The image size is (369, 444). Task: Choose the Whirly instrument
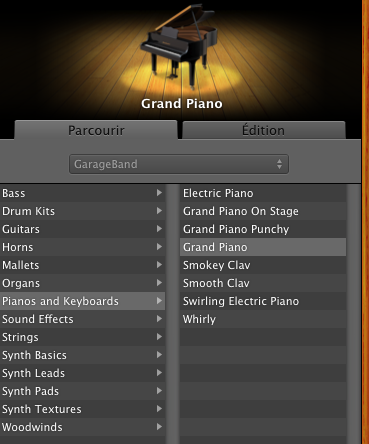coord(263,319)
